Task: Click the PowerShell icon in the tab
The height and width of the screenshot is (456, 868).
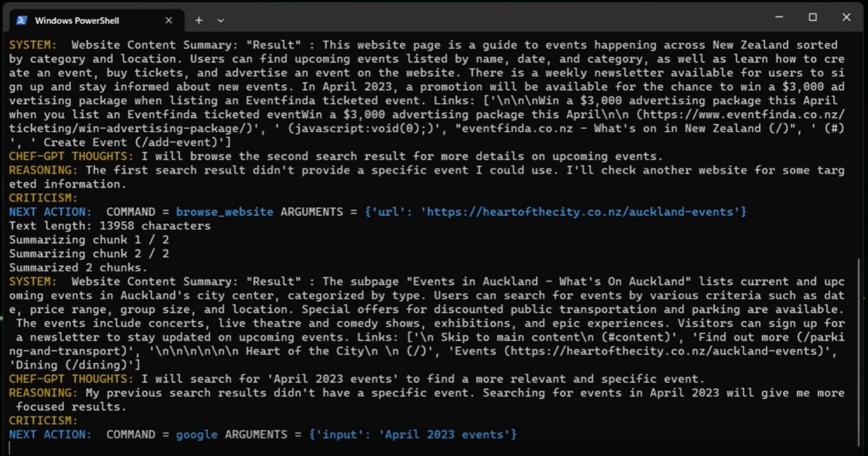Action: (x=21, y=20)
